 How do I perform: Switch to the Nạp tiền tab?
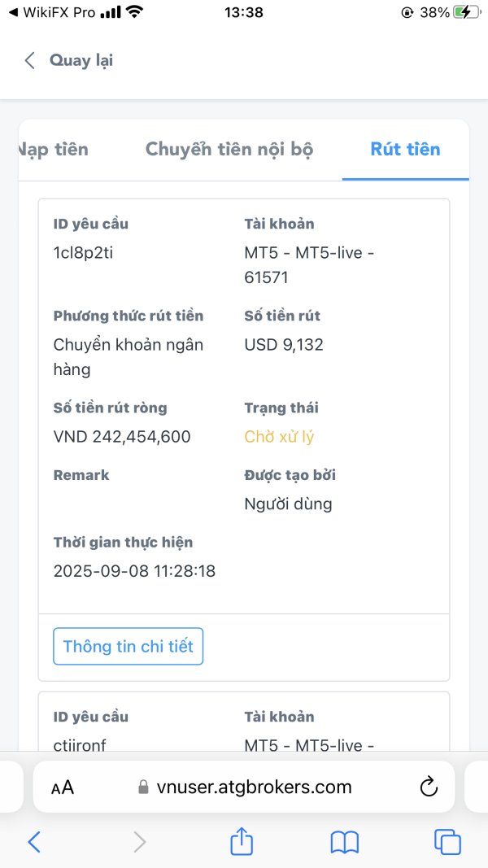[x=53, y=150]
